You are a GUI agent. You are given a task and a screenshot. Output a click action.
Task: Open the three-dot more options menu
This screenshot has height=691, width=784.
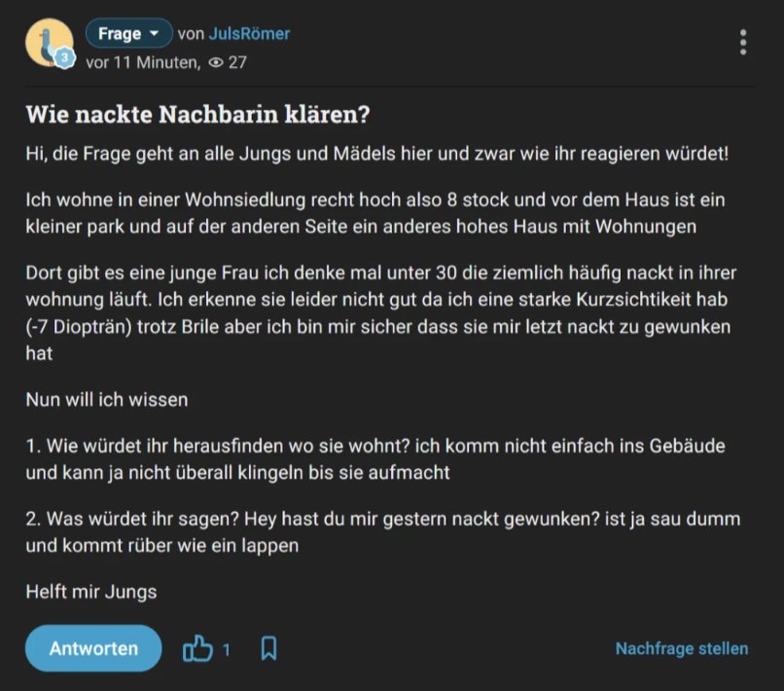click(x=743, y=42)
